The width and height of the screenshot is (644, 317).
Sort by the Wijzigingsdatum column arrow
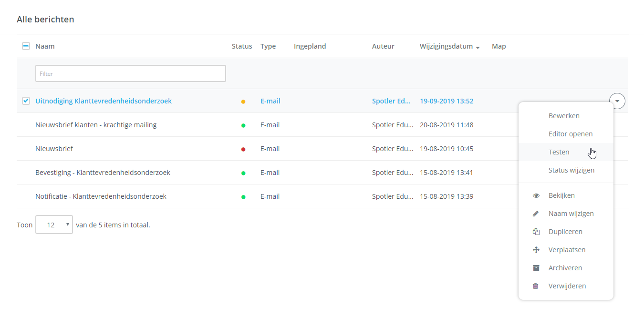tap(478, 47)
